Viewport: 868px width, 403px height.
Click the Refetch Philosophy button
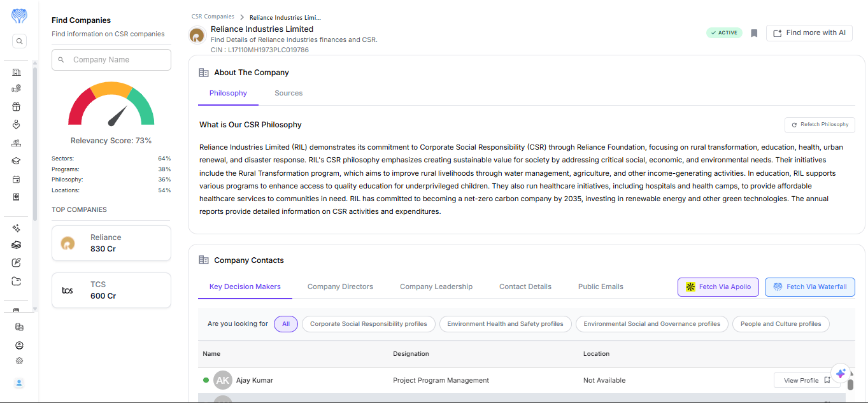820,125
